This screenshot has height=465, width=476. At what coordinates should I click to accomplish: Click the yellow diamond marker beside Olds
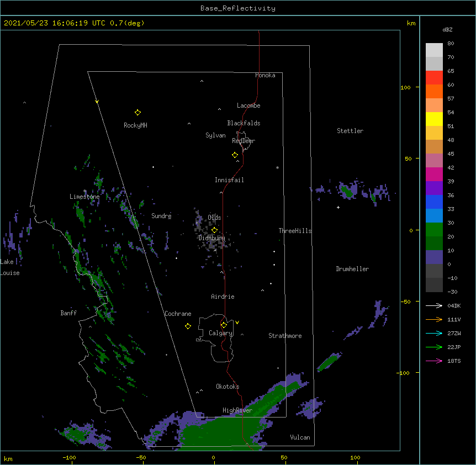tap(214, 230)
